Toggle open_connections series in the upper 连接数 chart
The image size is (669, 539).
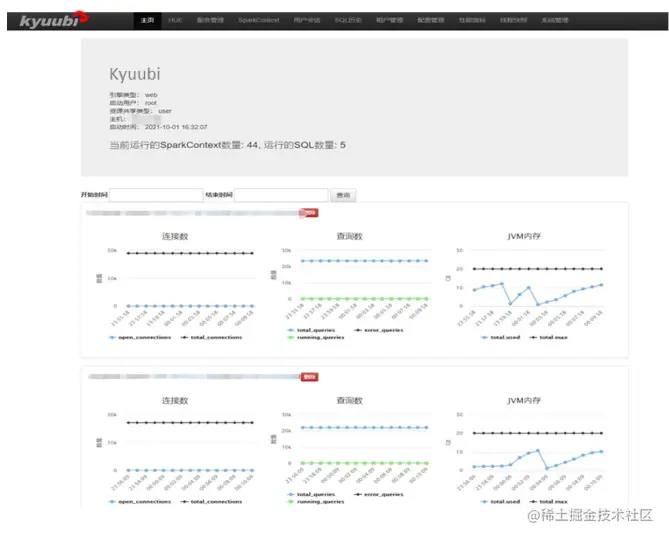(140, 338)
